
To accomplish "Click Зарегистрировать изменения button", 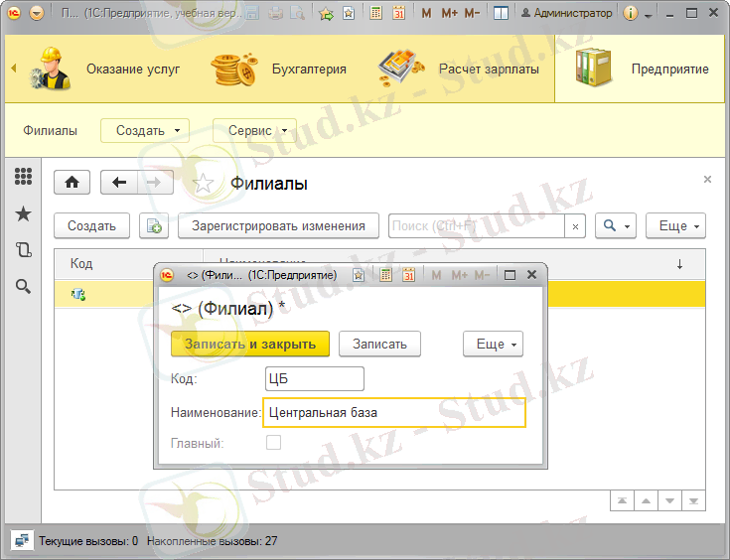I will (278, 226).
